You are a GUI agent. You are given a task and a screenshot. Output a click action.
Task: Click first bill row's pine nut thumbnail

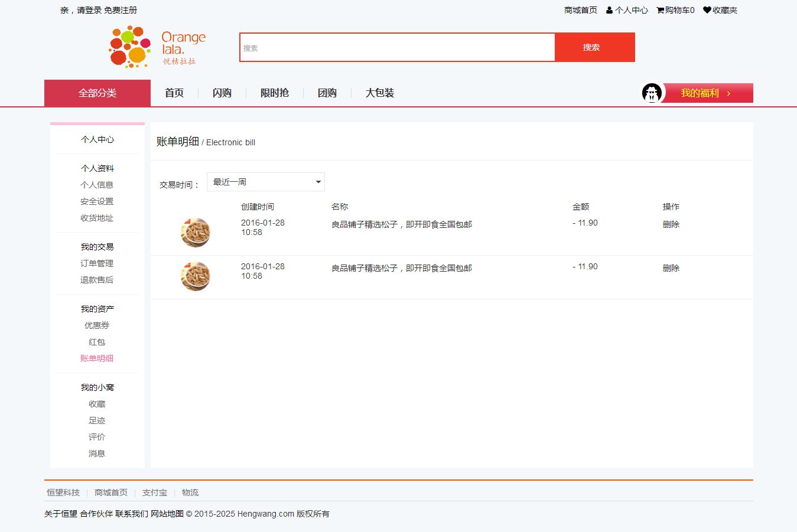tap(196, 233)
